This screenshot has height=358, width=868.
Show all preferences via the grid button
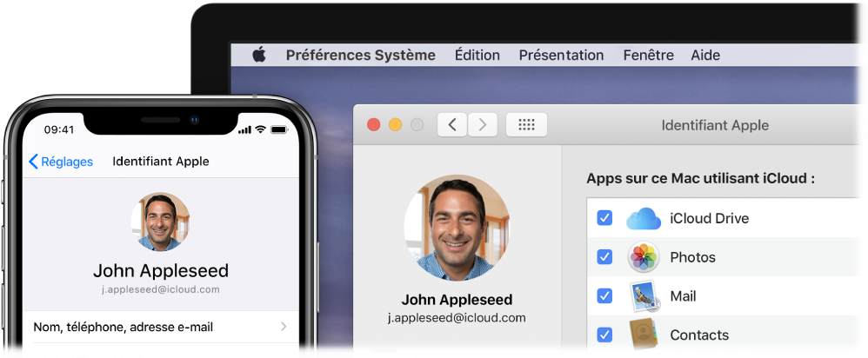pyautogui.click(x=526, y=125)
